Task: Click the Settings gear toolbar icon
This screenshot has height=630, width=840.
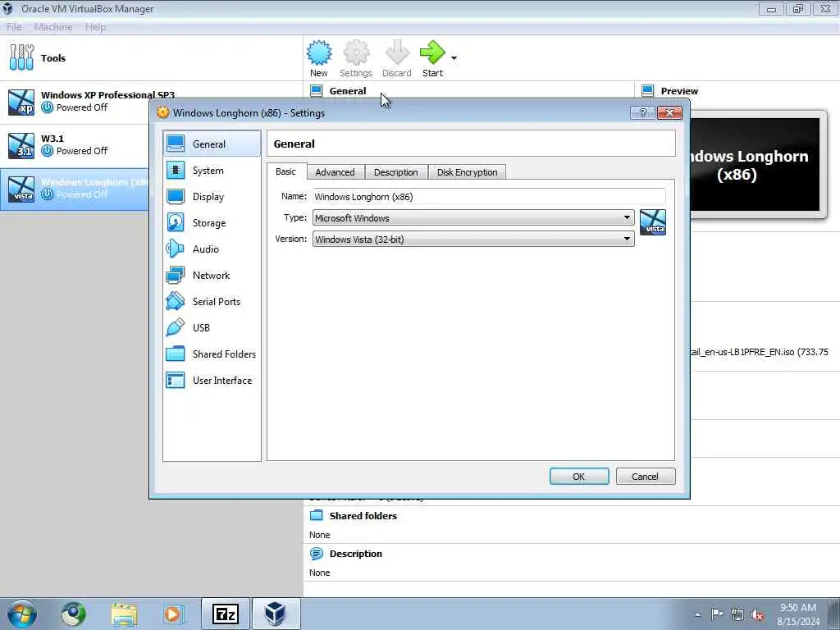Action: (x=356, y=53)
